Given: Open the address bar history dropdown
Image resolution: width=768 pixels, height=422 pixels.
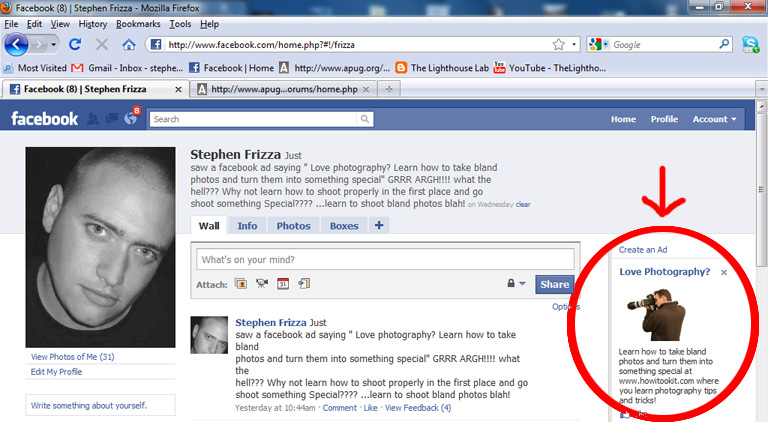Looking at the screenshot, I should click(574, 45).
